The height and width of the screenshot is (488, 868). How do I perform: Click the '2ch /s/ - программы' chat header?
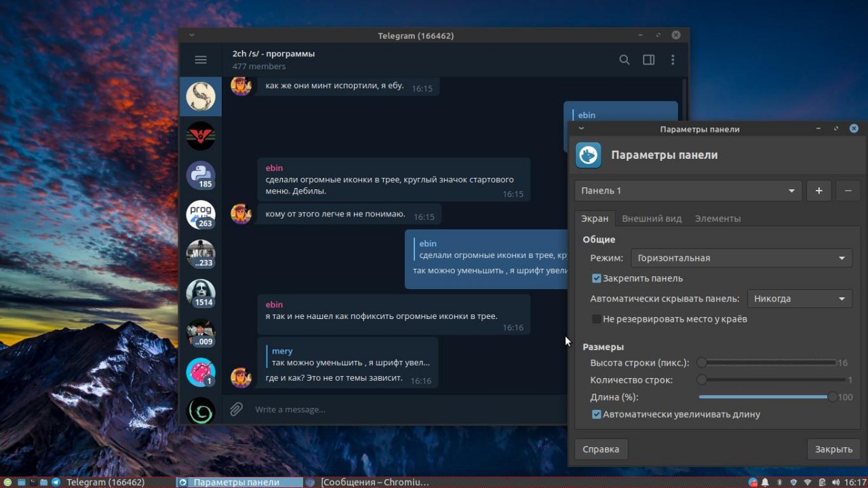pos(273,54)
